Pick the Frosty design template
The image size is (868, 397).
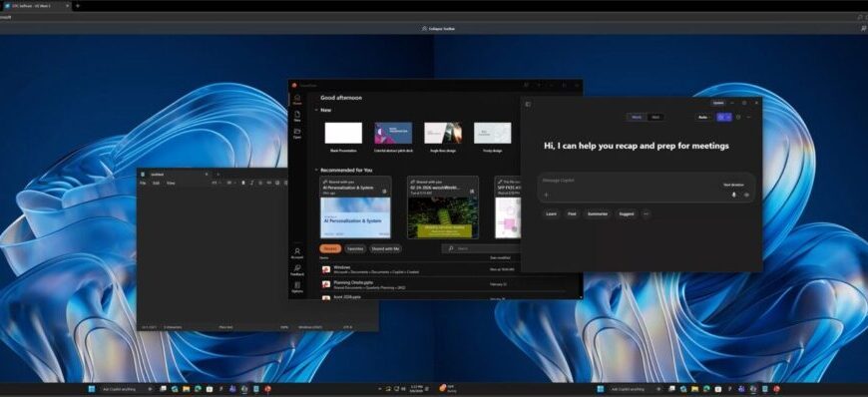click(493, 133)
